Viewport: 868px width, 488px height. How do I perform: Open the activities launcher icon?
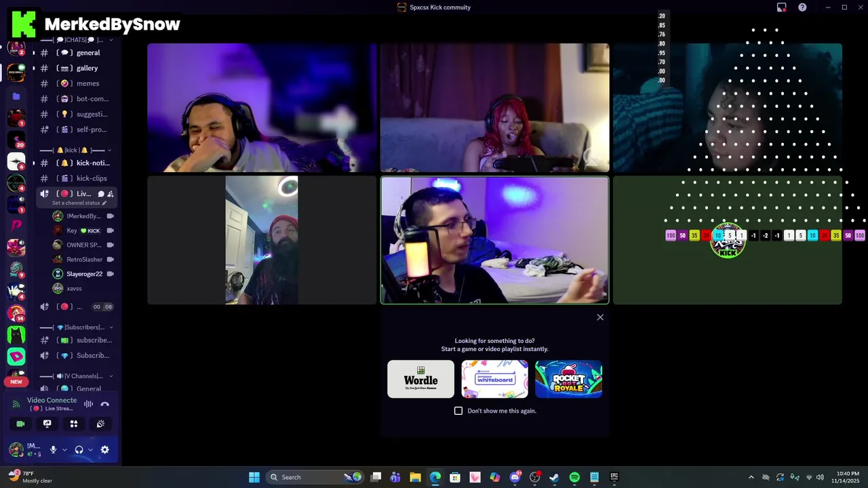(x=74, y=424)
